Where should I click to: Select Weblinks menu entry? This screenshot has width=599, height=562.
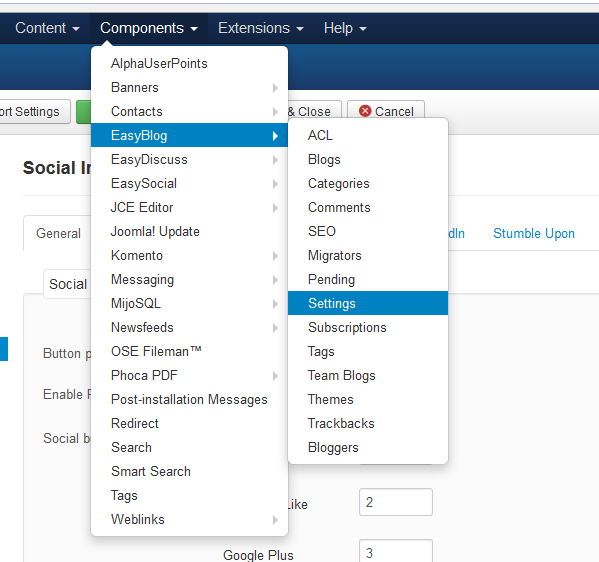(x=189, y=520)
